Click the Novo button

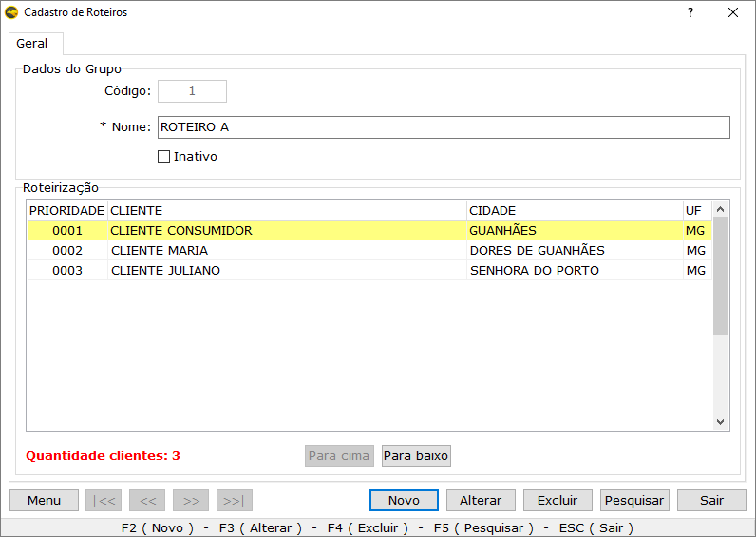point(404,501)
